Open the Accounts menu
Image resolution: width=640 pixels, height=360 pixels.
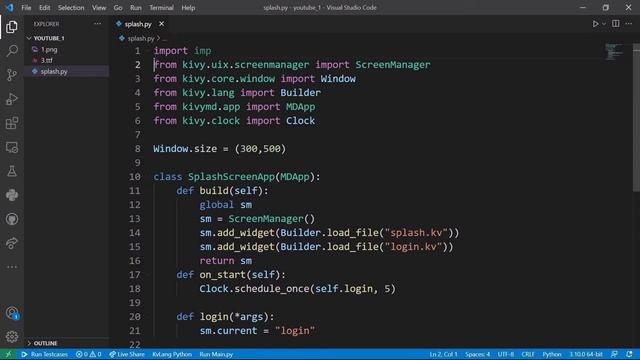pyautogui.click(x=12, y=313)
